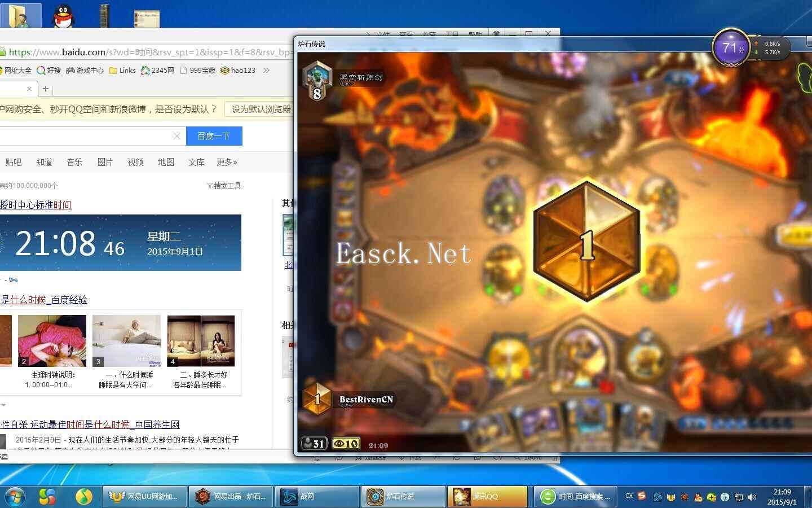This screenshot has height=508, width=812.
Task: Click the 31 counter in Hearthstone overlay
Action: (x=314, y=444)
